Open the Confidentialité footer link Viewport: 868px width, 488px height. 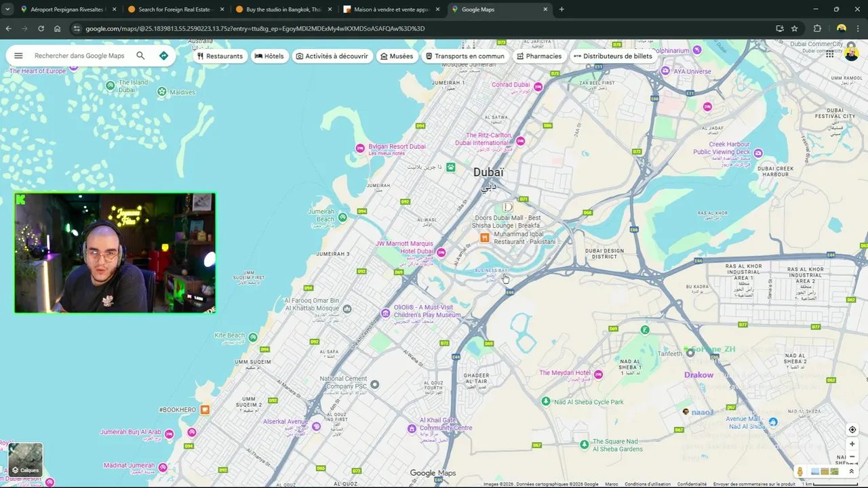[692, 484]
